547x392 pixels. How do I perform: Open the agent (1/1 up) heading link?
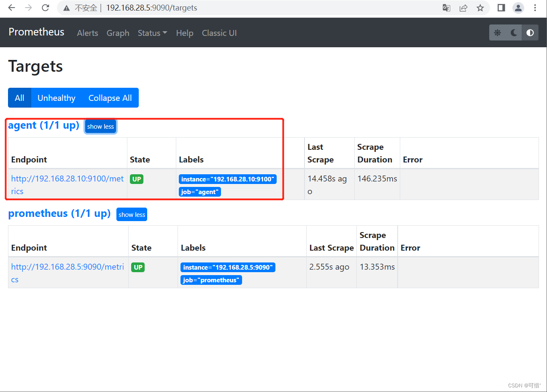43,125
